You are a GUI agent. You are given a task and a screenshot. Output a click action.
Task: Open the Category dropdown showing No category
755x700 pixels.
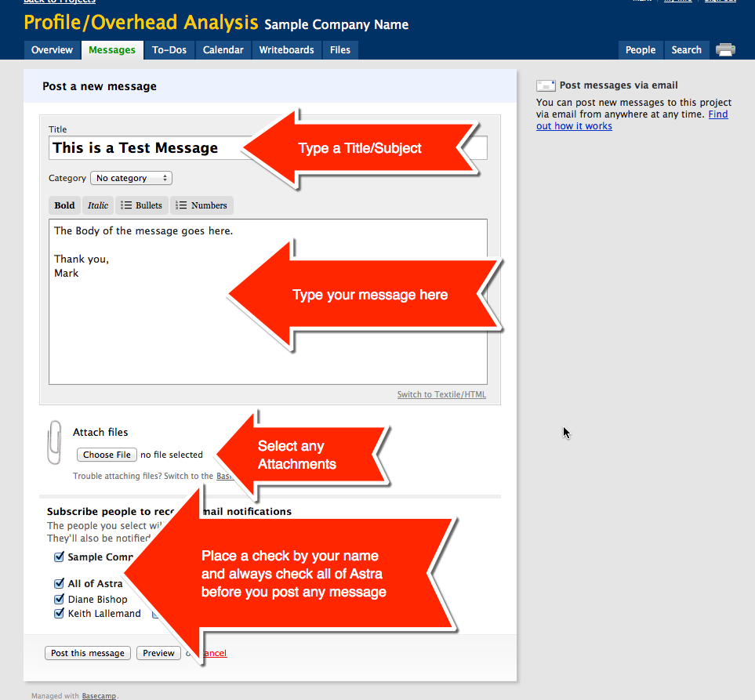(x=131, y=178)
